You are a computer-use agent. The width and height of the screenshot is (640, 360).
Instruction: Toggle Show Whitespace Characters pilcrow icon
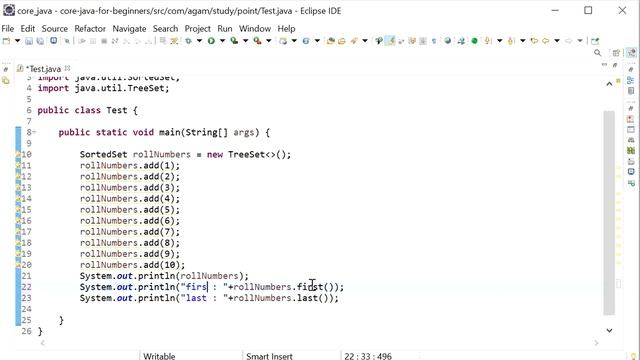(x=434, y=41)
